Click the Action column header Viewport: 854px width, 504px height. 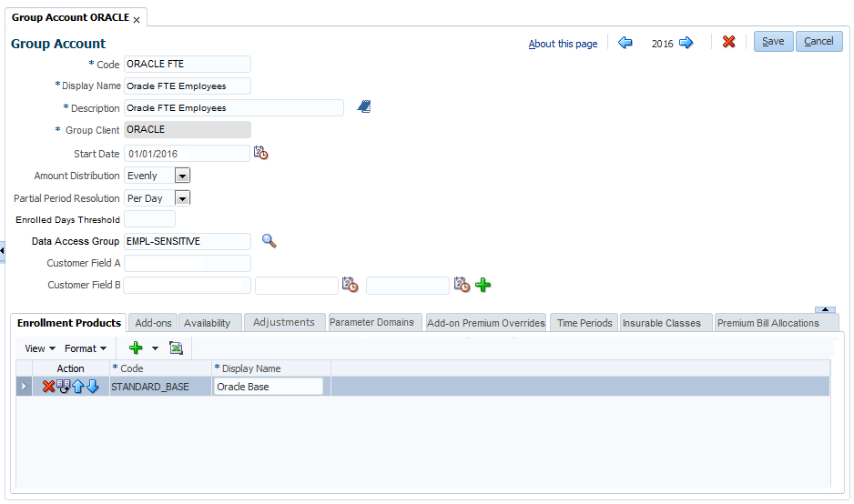(70, 368)
